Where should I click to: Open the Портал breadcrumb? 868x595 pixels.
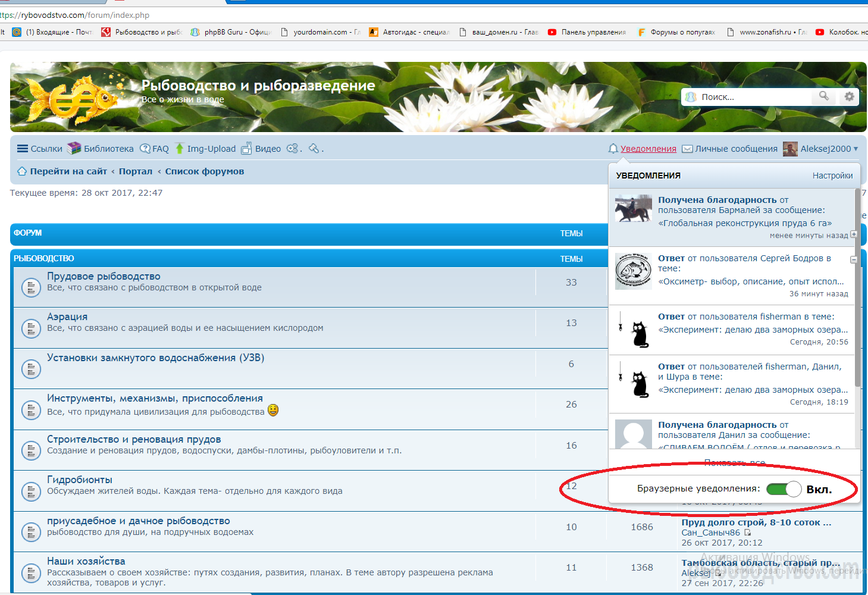136,171
